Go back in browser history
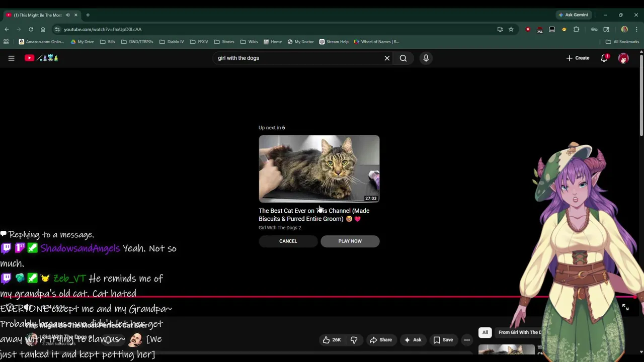This screenshot has width=644, height=362. (7, 29)
